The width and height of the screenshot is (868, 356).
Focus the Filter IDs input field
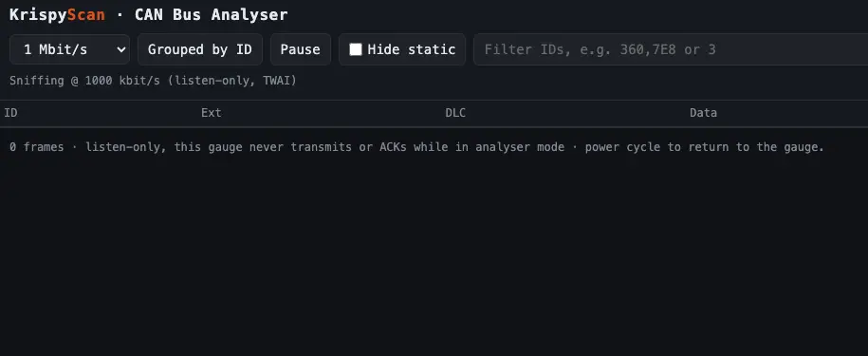tap(671, 49)
